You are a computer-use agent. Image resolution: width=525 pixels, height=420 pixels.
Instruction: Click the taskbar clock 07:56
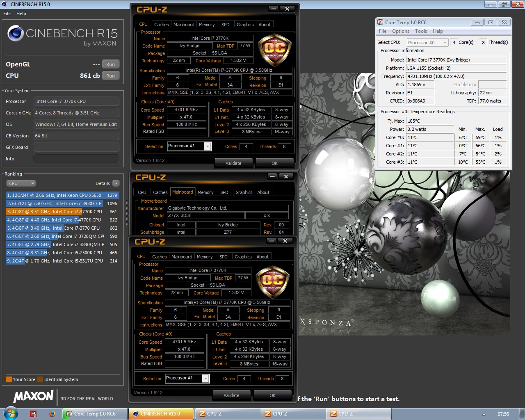click(x=503, y=414)
